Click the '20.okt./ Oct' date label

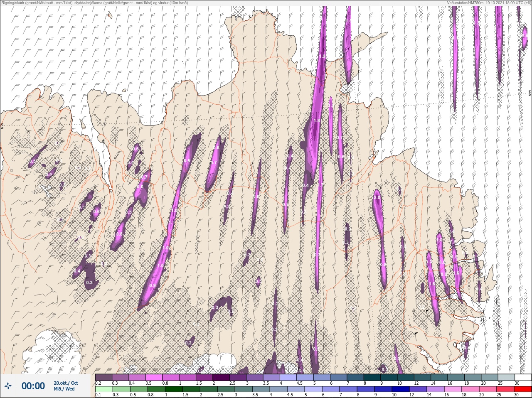point(66,383)
